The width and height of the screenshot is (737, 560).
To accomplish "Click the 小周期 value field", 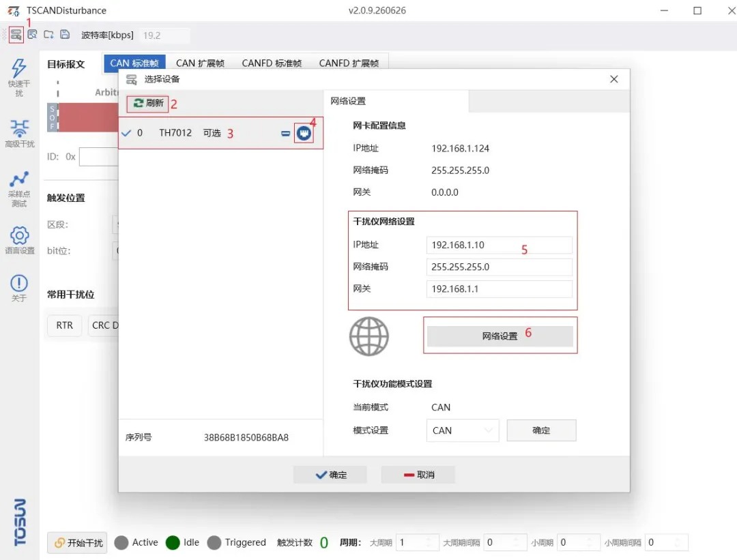I will click(x=579, y=543).
